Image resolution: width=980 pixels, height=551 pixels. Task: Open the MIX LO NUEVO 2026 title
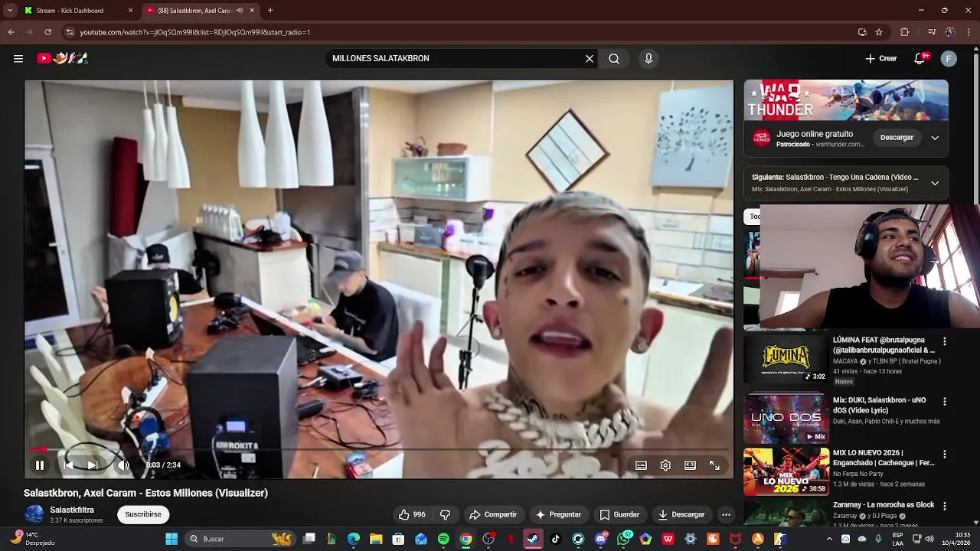click(884, 458)
